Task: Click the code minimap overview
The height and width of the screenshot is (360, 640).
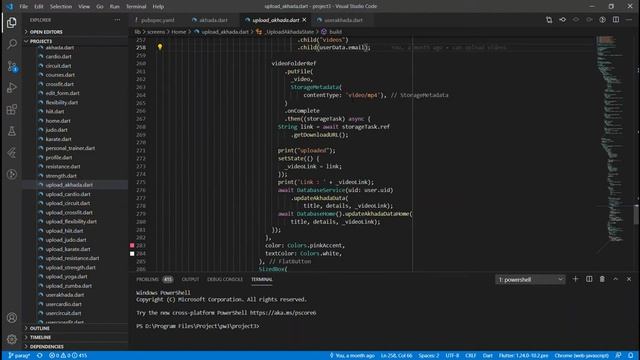Action: [x=614, y=153]
